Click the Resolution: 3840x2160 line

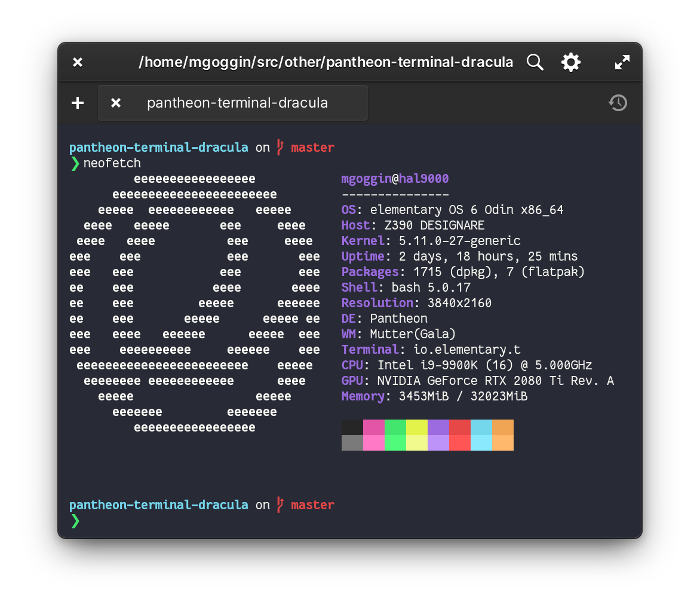click(x=416, y=303)
